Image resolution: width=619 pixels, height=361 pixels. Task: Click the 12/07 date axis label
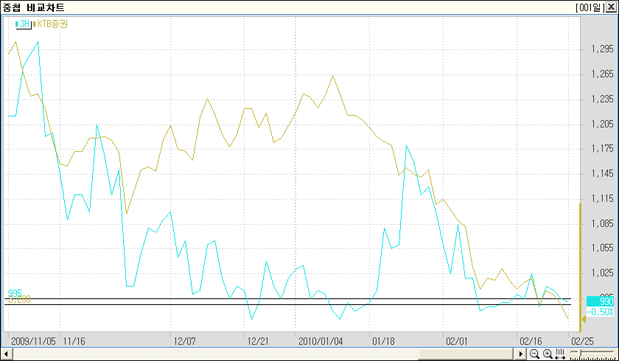click(x=185, y=341)
